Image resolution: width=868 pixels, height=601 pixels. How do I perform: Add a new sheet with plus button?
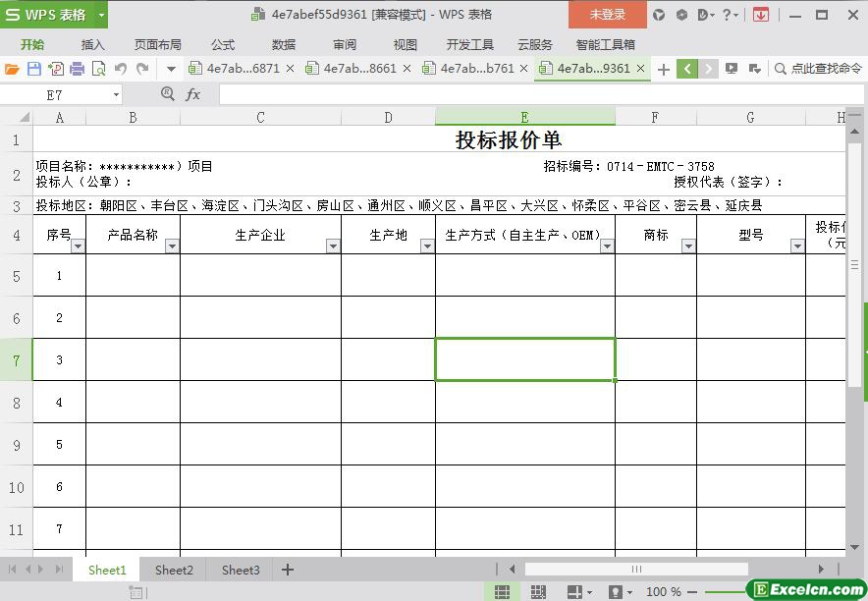(x=288, y=570)
